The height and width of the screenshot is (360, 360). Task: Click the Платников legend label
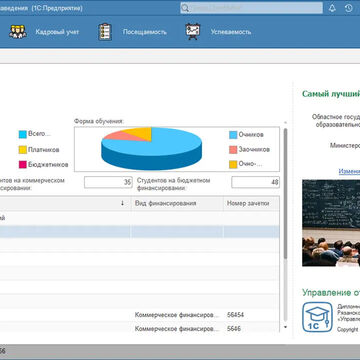(x=44, y=150)
